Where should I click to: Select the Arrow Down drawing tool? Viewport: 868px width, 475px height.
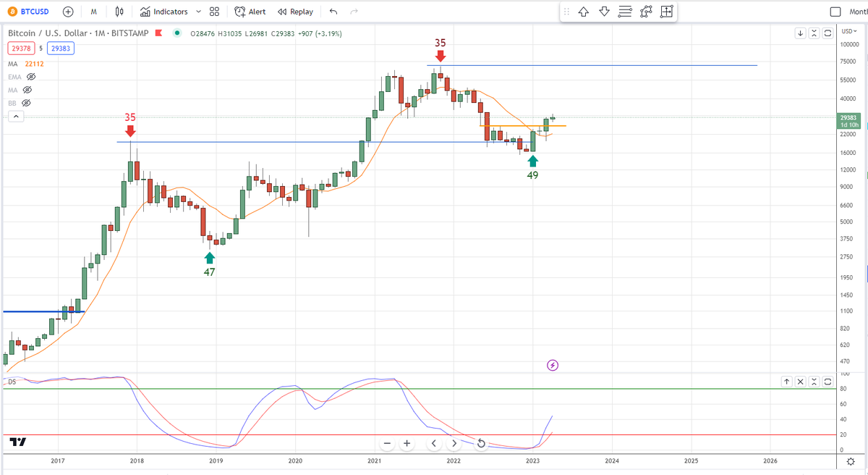point(605,12)
